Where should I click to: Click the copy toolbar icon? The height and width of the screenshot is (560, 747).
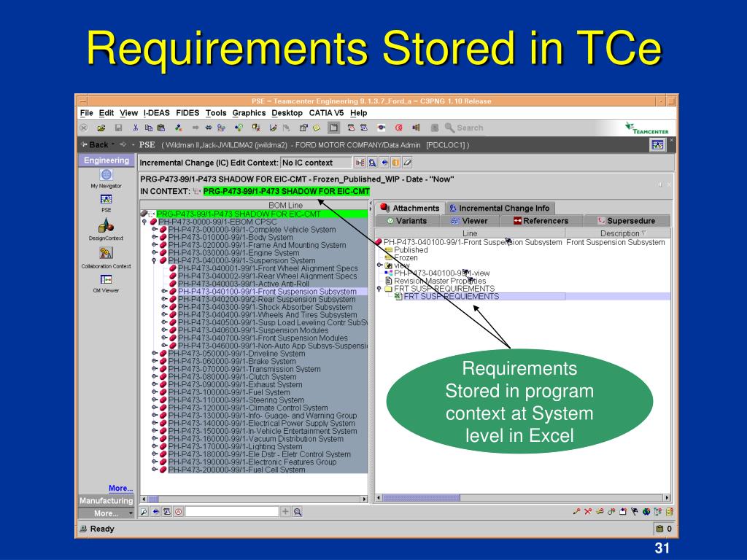pyautogui.click(x=149, y=128)
